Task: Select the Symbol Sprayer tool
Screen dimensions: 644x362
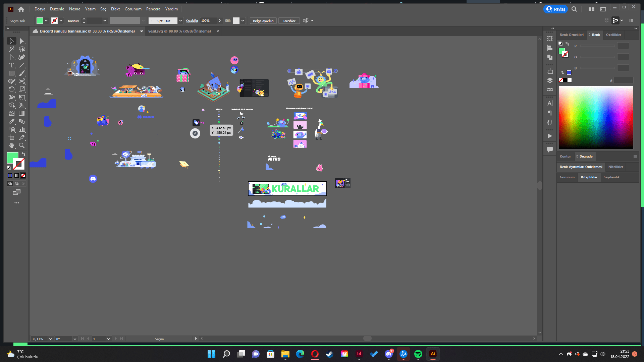Action: pos(12,129)
